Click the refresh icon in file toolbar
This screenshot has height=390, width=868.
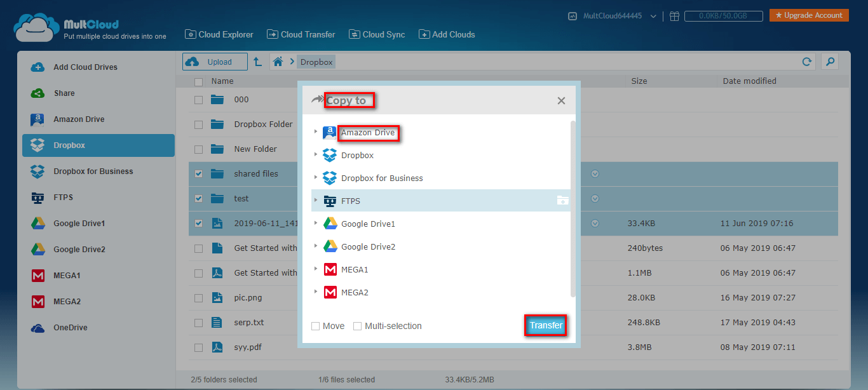807,62
